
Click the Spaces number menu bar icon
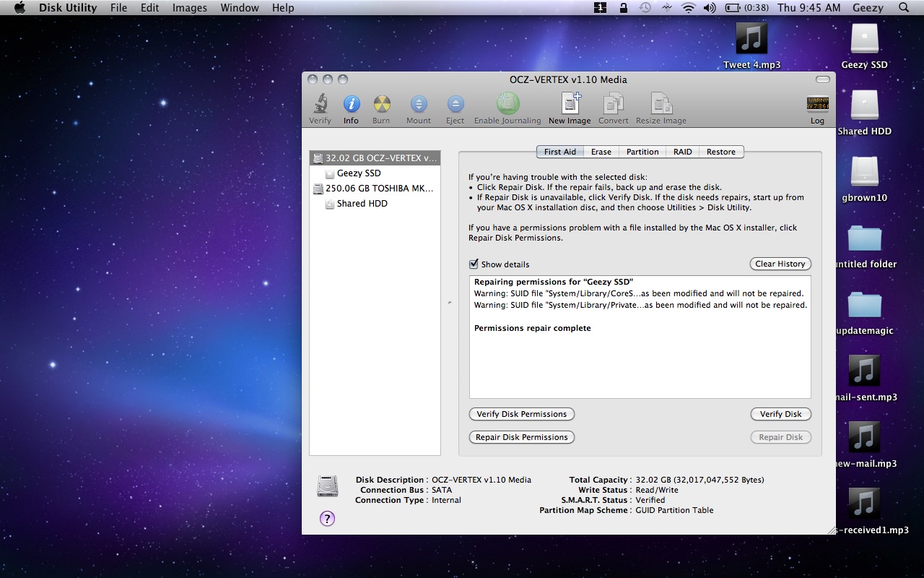point(600,8)
